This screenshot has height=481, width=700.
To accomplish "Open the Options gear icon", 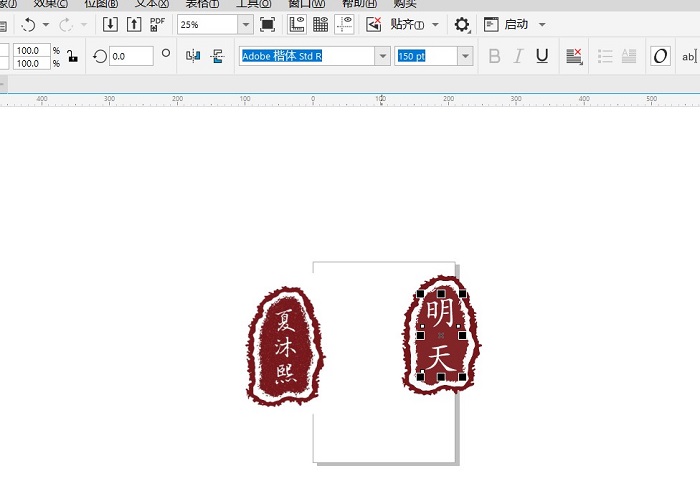I will coord(462,25).
